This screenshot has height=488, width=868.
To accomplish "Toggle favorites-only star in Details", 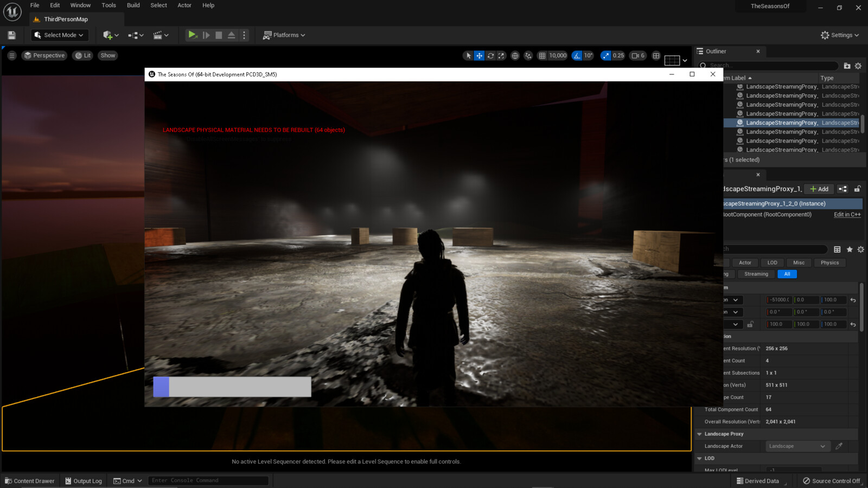I will click(850, 249).
